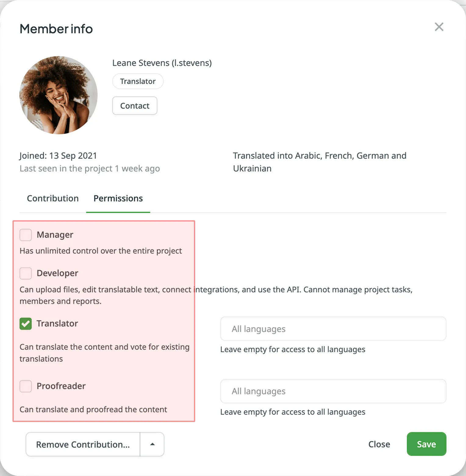This screenshot has height=476, width=466.
Task: Grant the Proofreader role via its checkbox
Action: point(26,386)
